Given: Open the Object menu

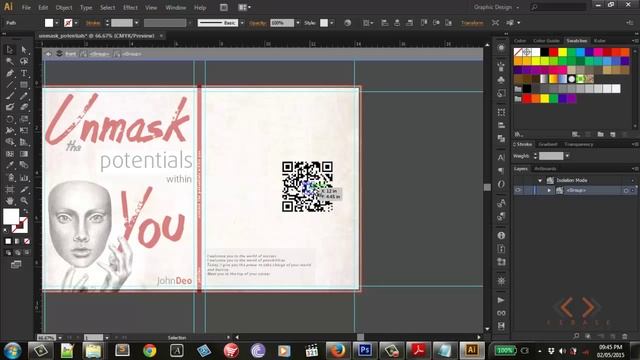Looking at the screenshot, I should pyautogui.click(x=64, y=7).
